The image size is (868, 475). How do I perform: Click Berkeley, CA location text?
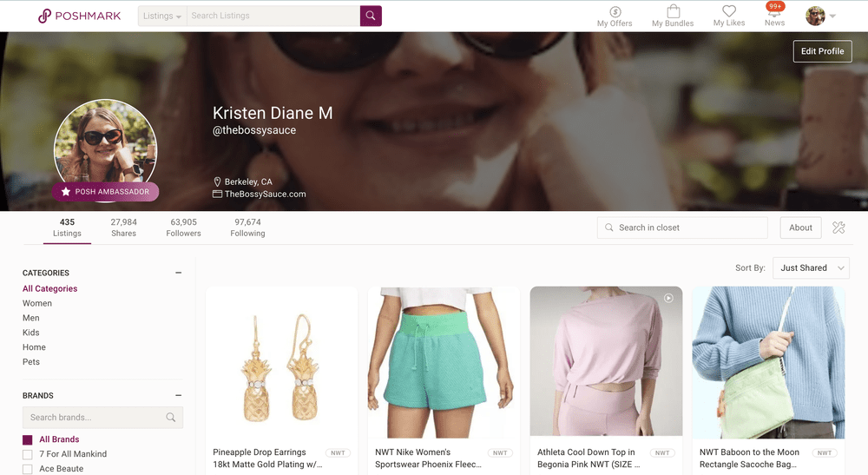pyautogui.click(x=248, y=181)
